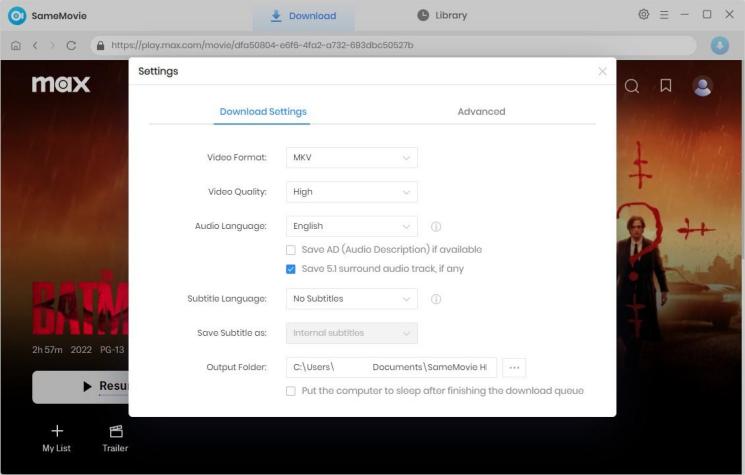Click the URL address bar
Screen dimensions: 745x475
393,45
